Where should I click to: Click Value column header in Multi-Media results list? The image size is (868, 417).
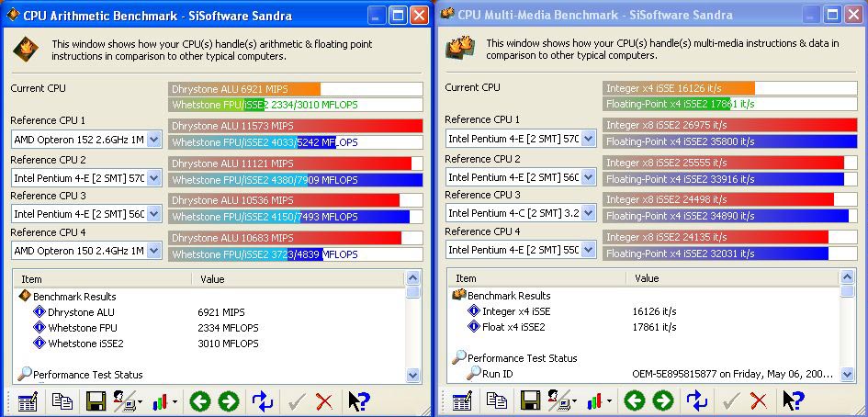732,278
